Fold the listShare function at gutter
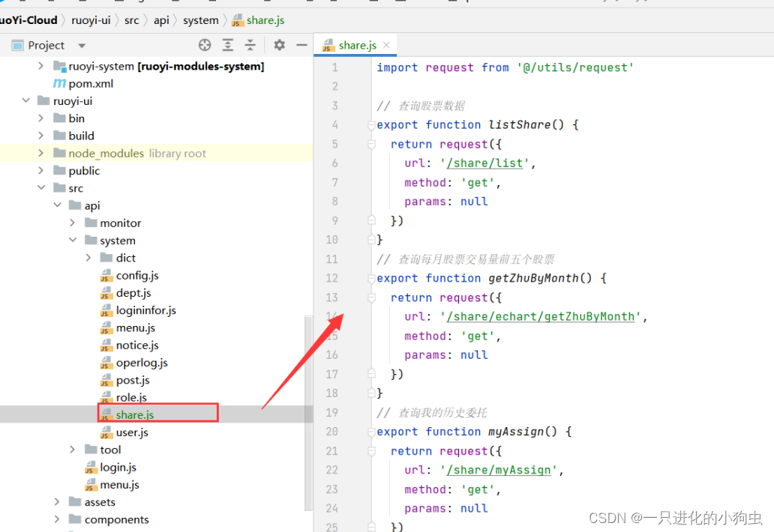774x532 pixels. point(370,125)
